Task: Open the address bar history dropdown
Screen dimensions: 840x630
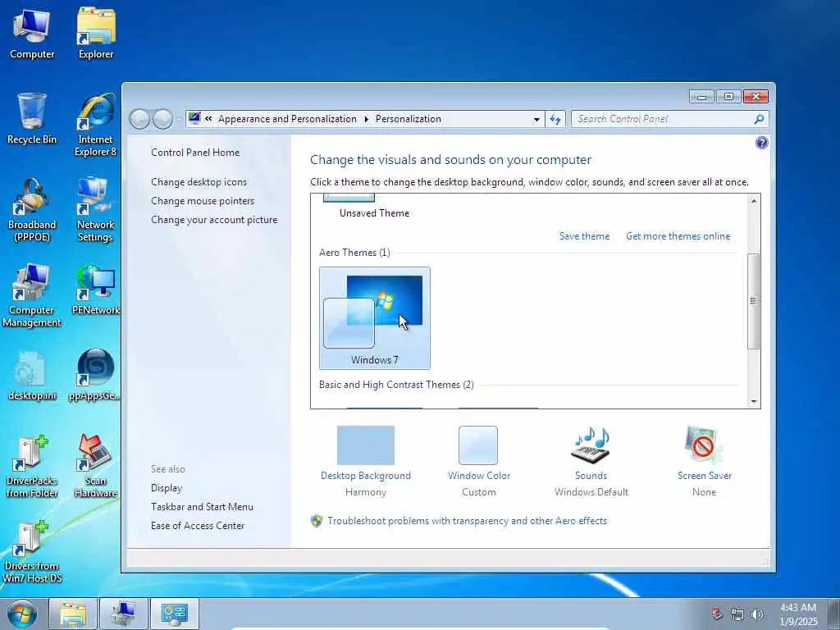Action: tap(536, 120)
